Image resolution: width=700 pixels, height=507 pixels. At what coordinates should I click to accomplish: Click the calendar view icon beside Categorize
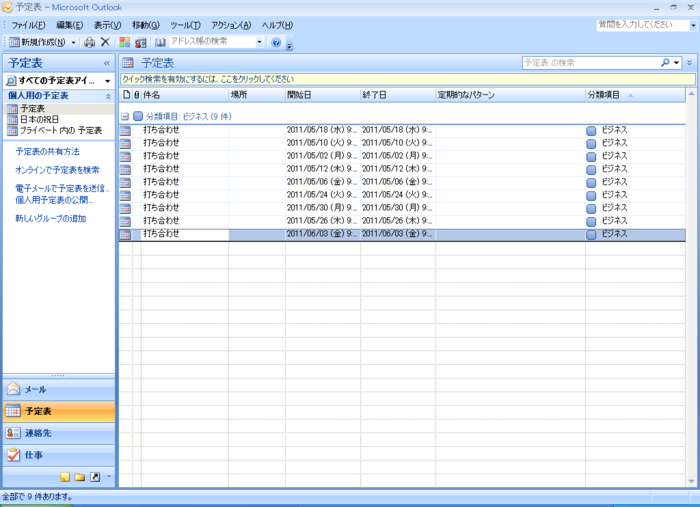(x=141, y=42)
